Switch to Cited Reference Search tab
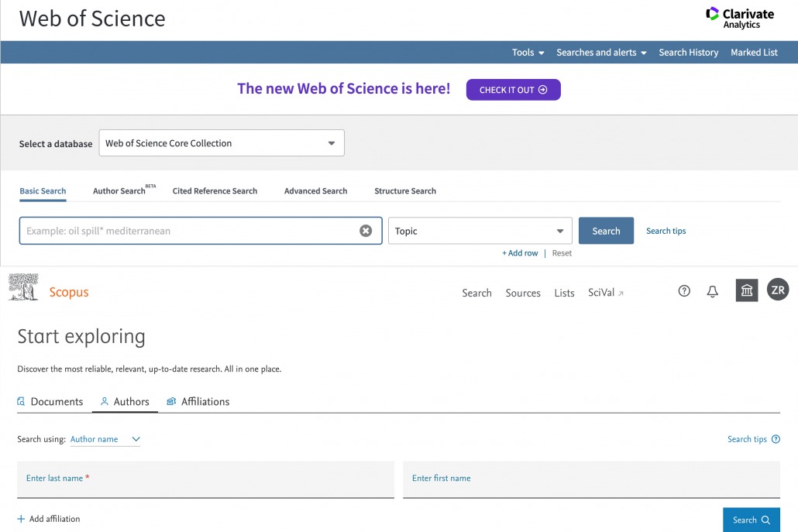This screenshot has height=532, width=798. pyautogui.click(x=215, y=191)
